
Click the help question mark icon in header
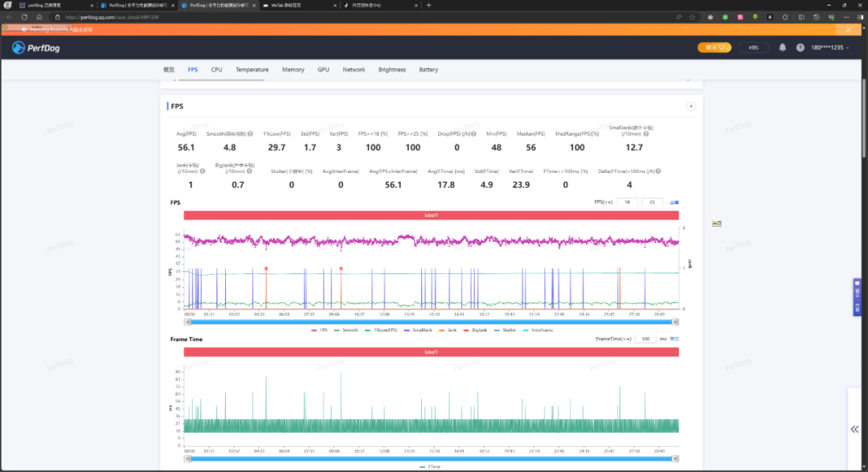coord(800,47)
